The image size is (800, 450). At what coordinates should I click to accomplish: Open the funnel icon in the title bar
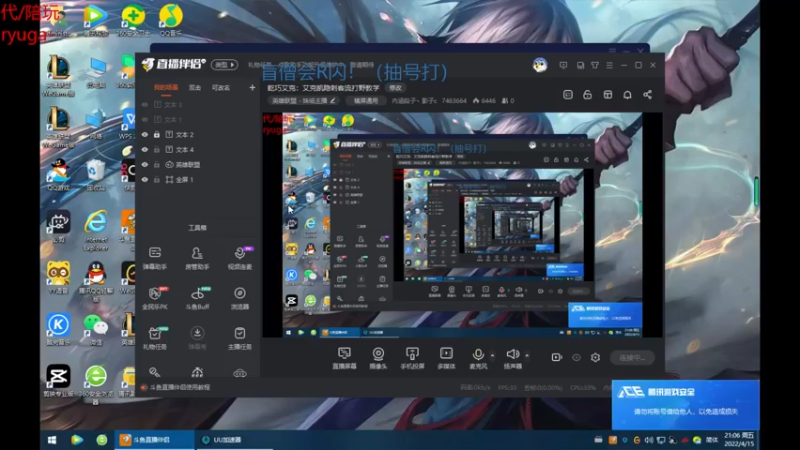tap(595, 65)
